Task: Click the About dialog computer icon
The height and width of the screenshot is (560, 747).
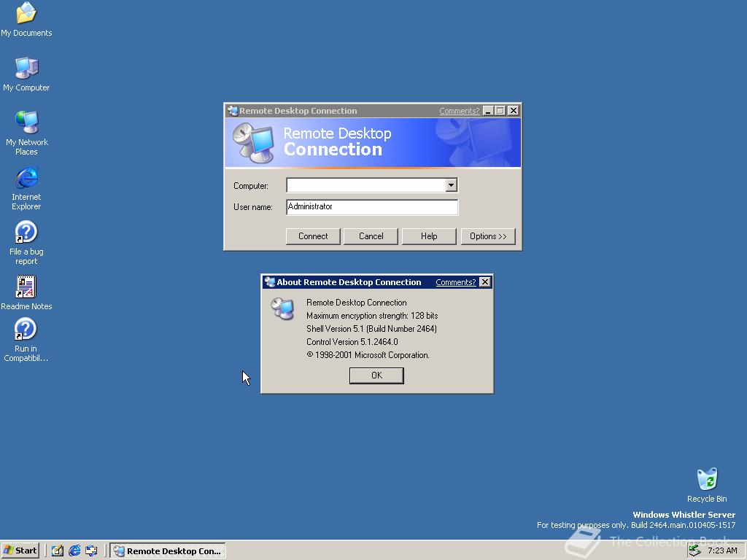Action: pyautogui.click(x=282, y=308)
